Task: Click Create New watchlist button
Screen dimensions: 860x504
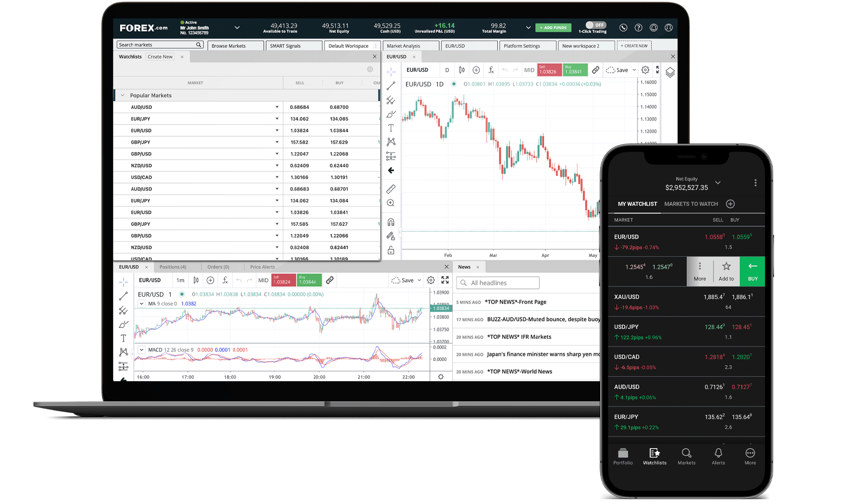Action: [160, 57]
